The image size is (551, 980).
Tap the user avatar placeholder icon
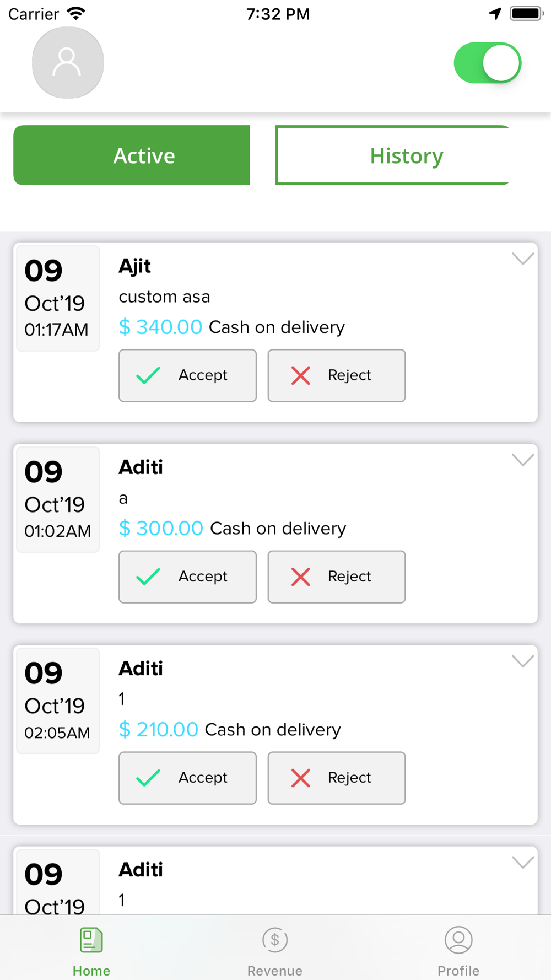[68, 63]
